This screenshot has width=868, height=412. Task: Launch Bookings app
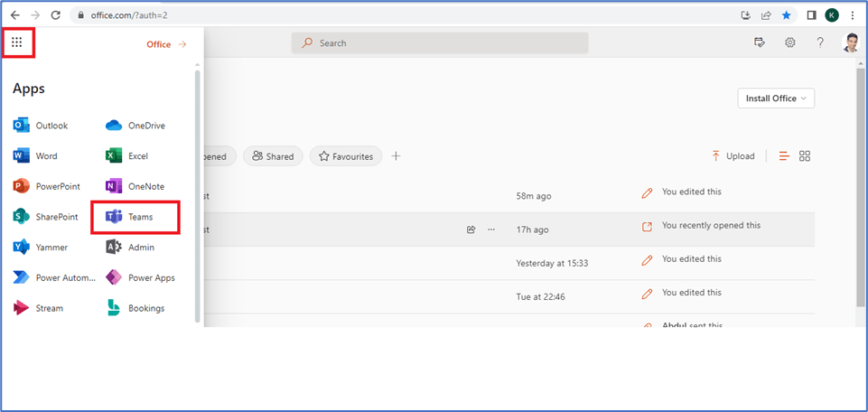pos(135,308)
